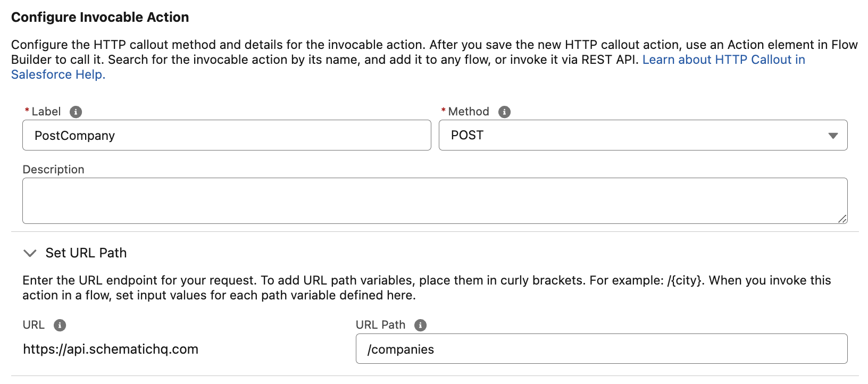This screenshot has height=384, width=868.
Task: View the Method field help icon
Action: pyautogui.click(x=505, y=112)
